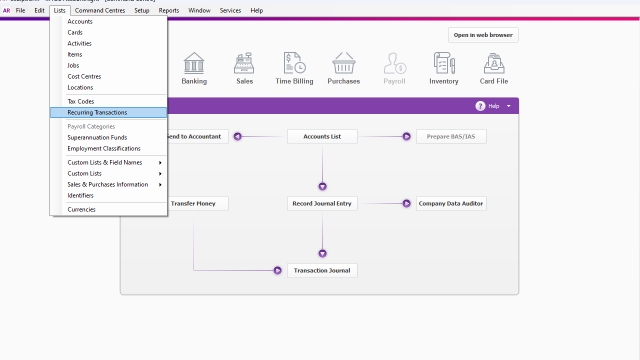Screen dimensions: 640x360
Task: Click the Send to Accountant button
Action: point(198,136)
